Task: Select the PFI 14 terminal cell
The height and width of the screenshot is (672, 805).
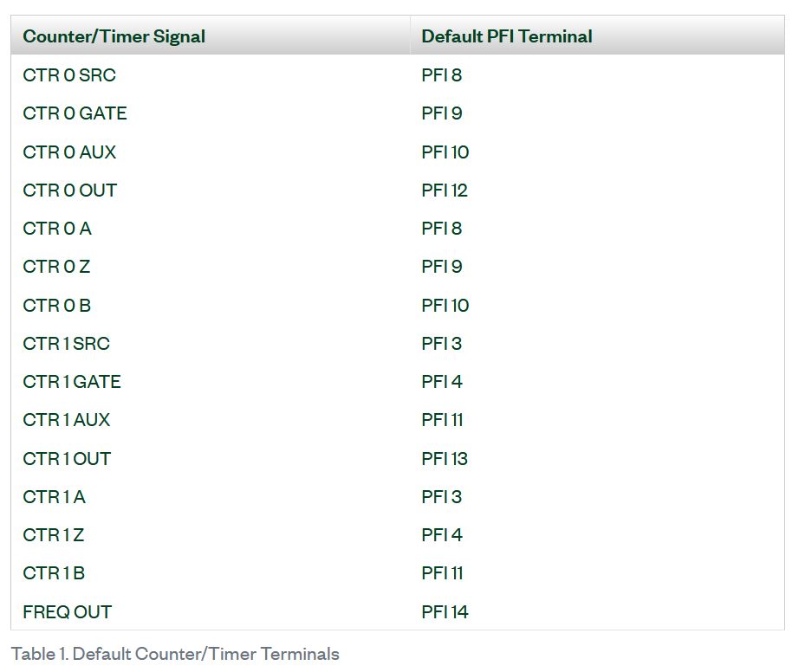Action: [445, 612]
